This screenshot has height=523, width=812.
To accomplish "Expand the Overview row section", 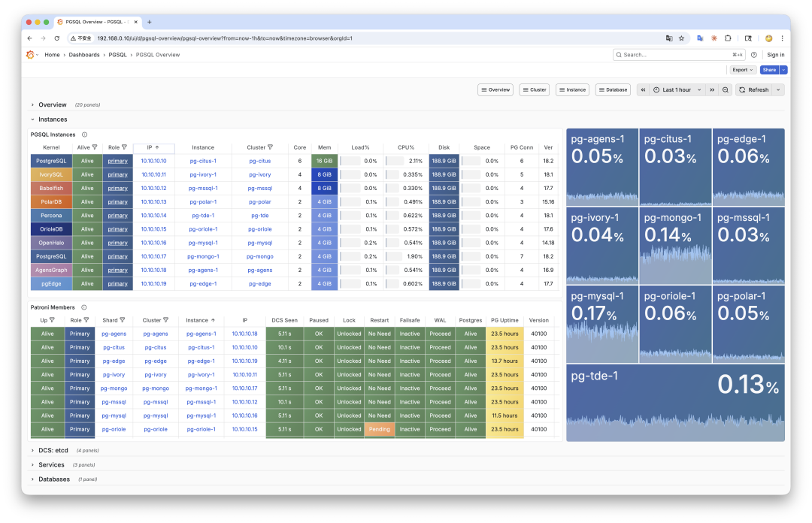I will [53, 104].
